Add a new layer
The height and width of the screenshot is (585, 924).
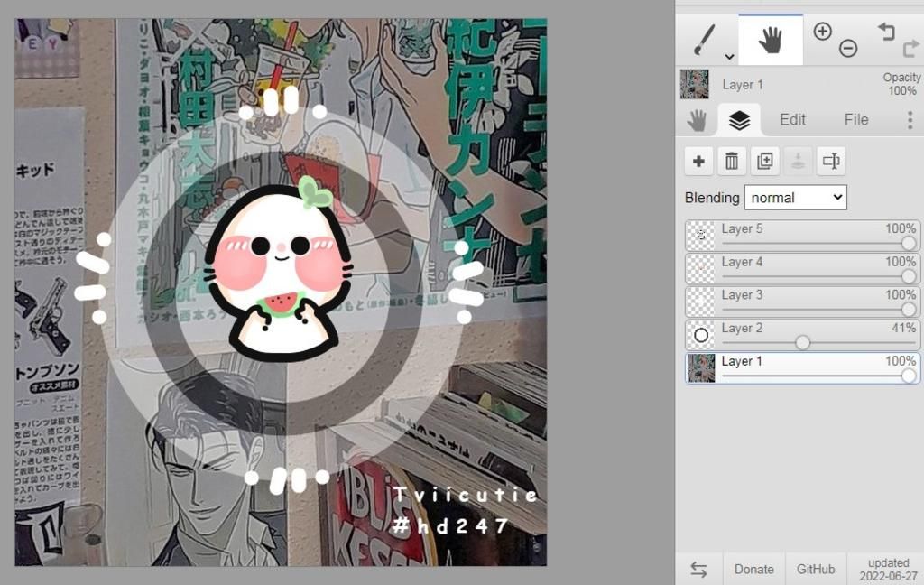point(699,161)
